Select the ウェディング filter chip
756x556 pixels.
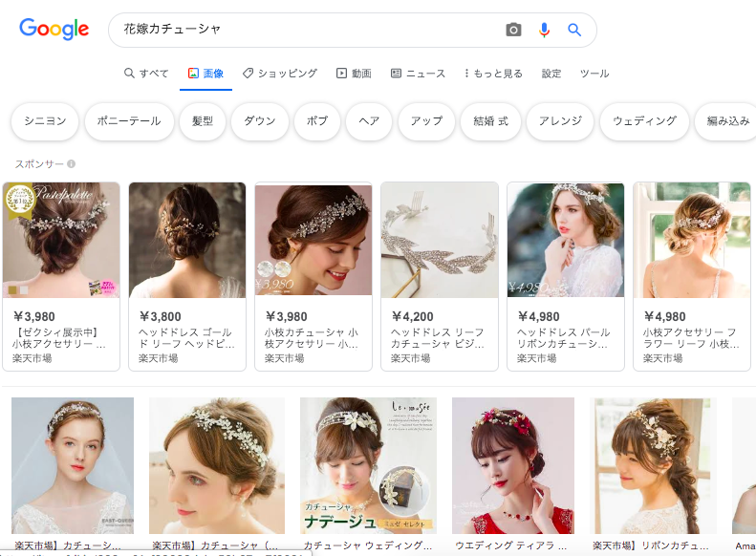[644, 121]
